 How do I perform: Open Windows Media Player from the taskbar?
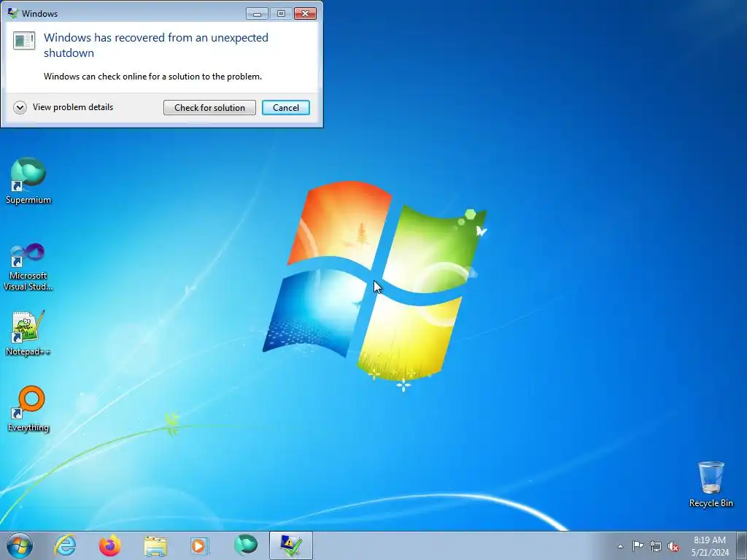coord(200,545)
